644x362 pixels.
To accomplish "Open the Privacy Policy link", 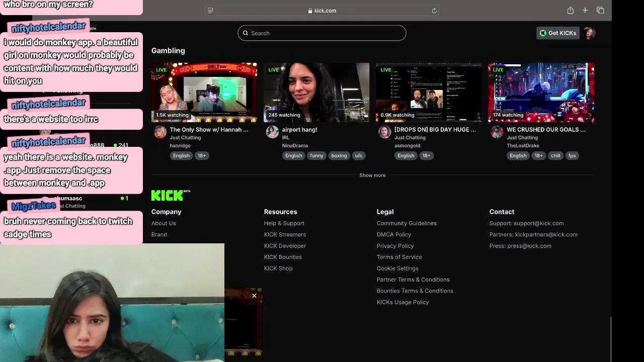I will tap(395, 246).
